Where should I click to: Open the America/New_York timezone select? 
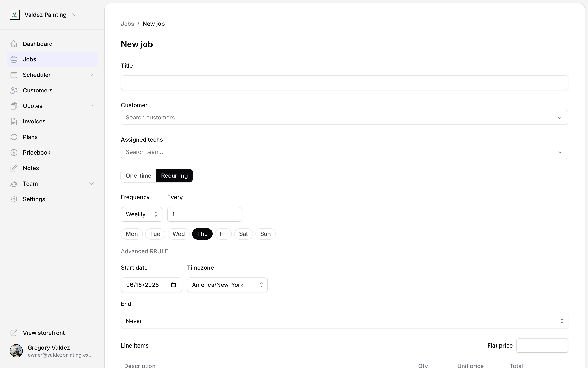point(227,285)
